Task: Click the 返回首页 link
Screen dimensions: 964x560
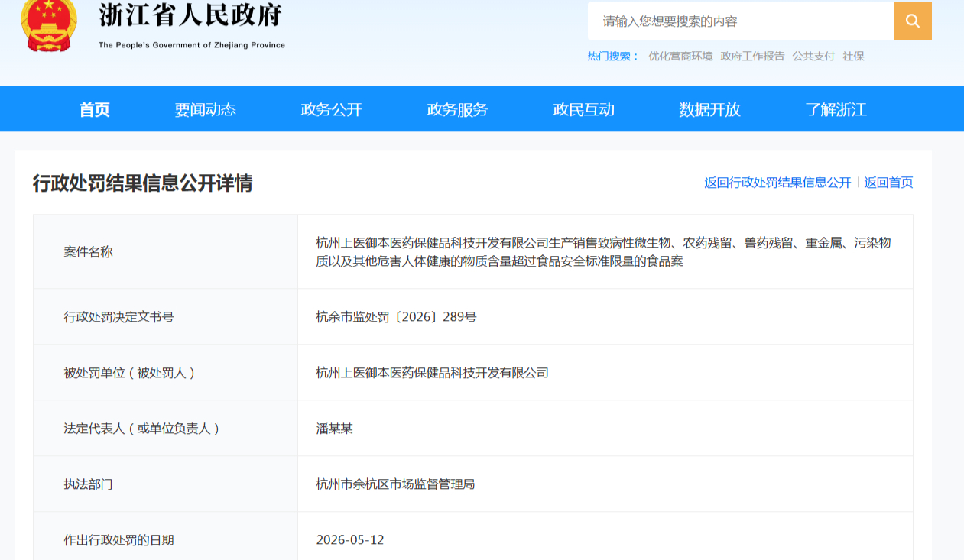Action: (888, 183)
